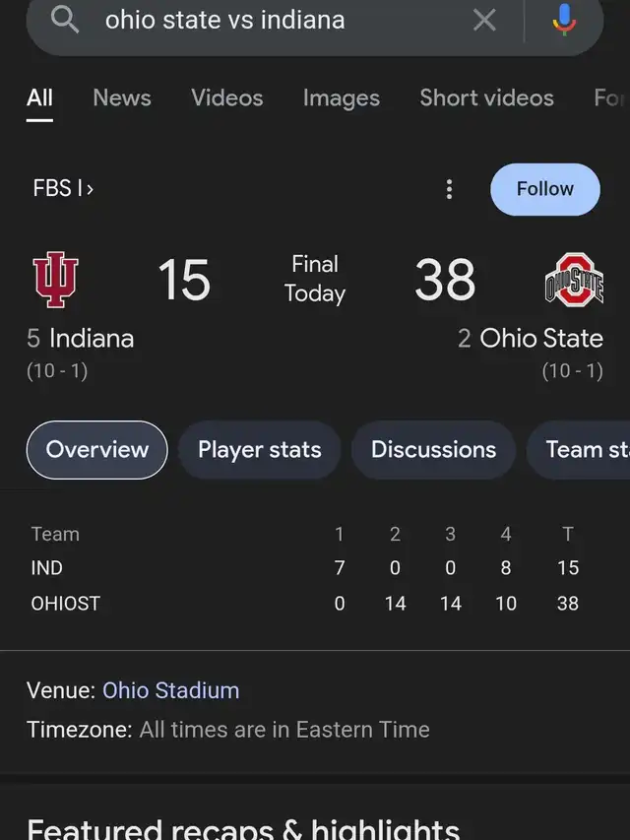The image size is (630, 840).
Task: Switch to the Videos tab
Action: pos(227,98)
